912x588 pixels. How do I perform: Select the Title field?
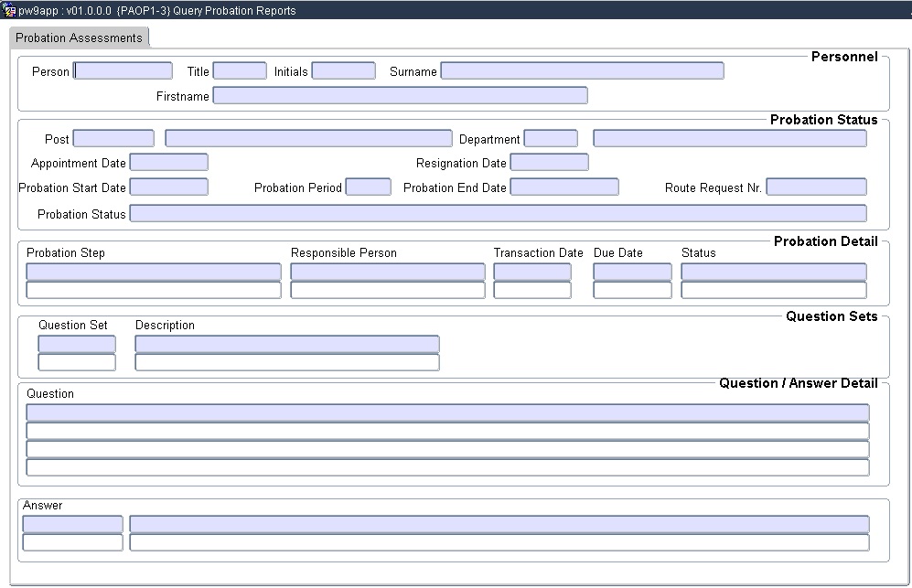pos(240,71)
